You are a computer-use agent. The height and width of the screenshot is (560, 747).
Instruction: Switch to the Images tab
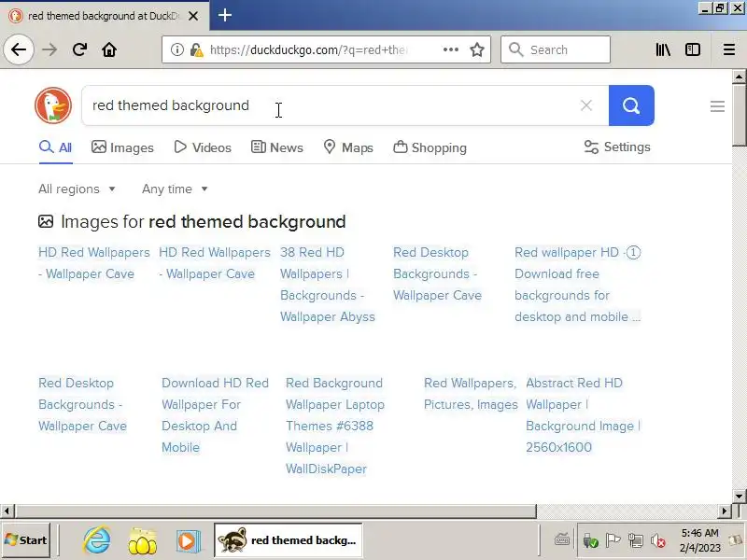tap(122, 147)
